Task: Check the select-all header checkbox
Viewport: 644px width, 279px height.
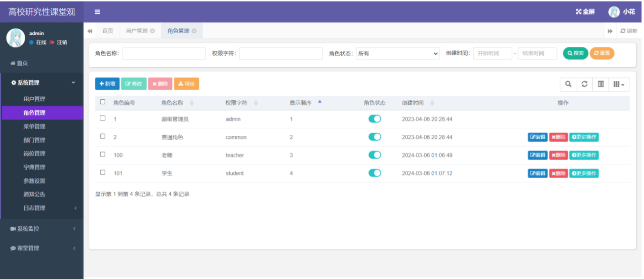Action: coord(103,102)
